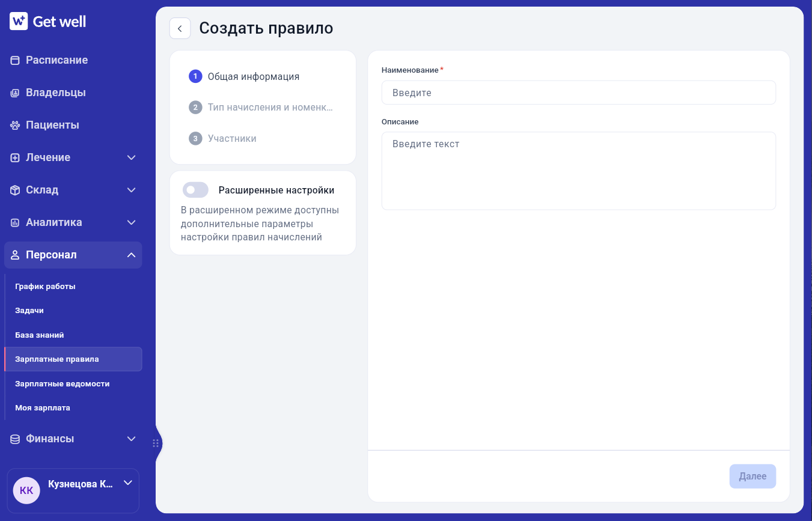Enable the Расширенные настройки switch
812x521 pixels.
(x=195, y=190)
